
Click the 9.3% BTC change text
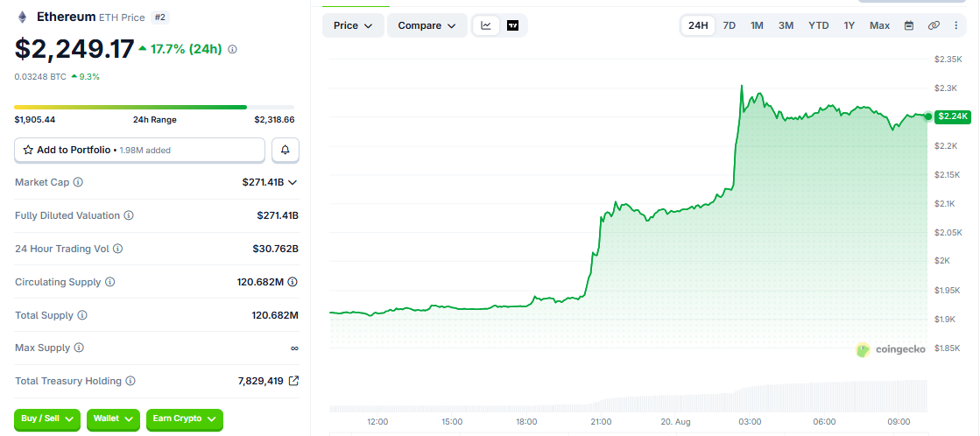[x=89, y=77]
